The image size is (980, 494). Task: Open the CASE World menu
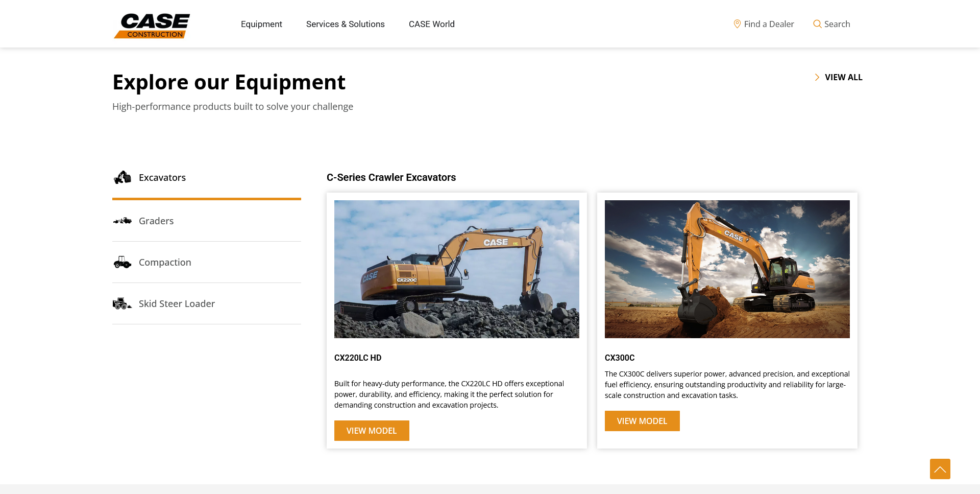431,24
